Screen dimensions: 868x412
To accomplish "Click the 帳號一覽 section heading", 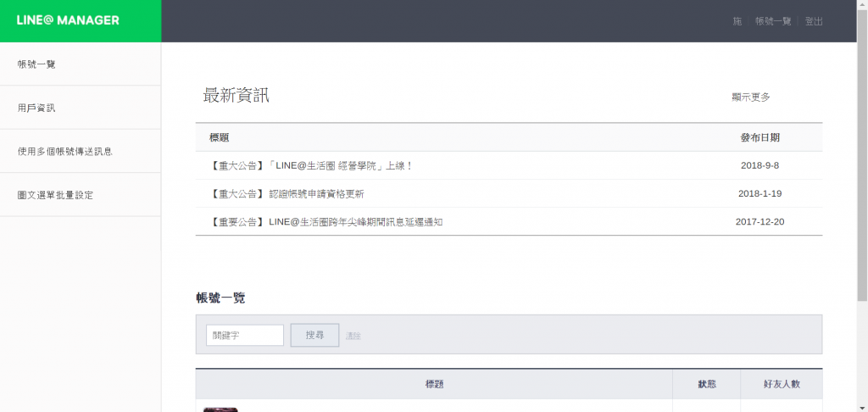I will tap(220, 298).
